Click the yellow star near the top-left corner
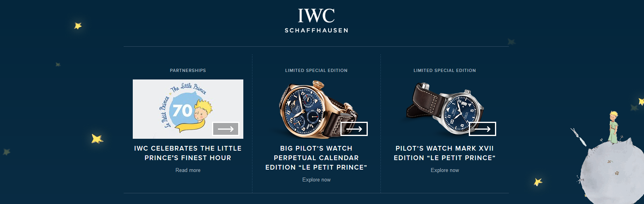Screen dimensions: 644x204 [78, 26]
